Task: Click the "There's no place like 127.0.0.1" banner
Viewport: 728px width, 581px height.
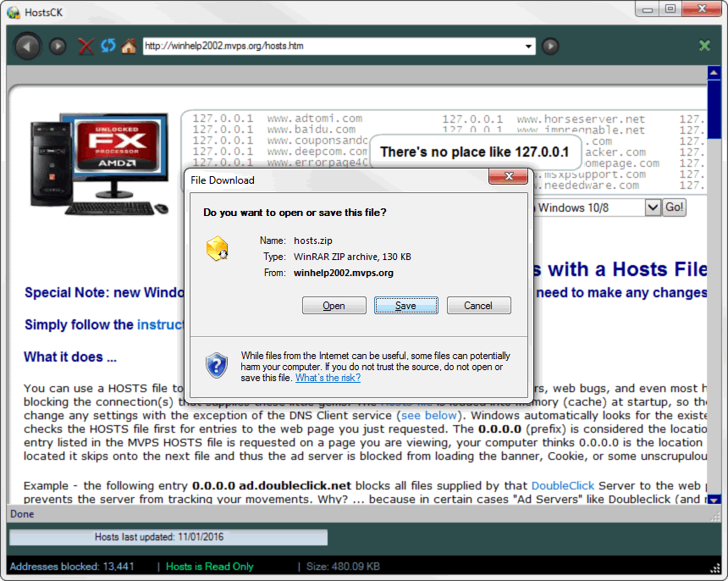Action: (x=475, y=152)
